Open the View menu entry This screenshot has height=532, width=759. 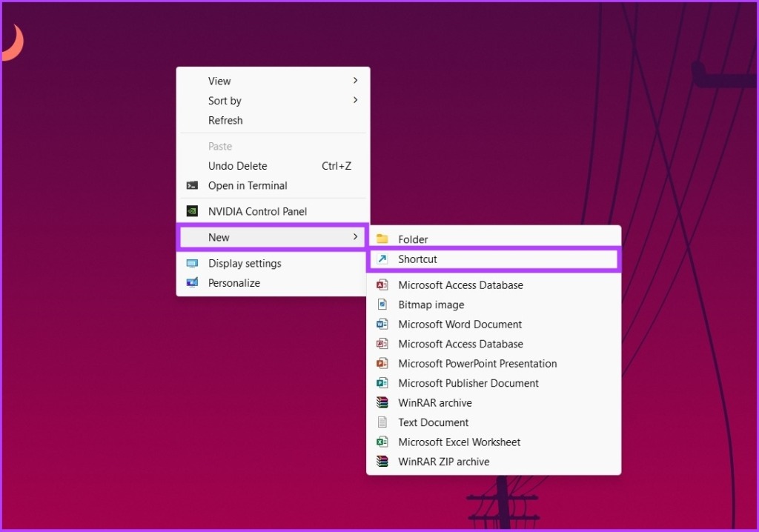(273, 81)
